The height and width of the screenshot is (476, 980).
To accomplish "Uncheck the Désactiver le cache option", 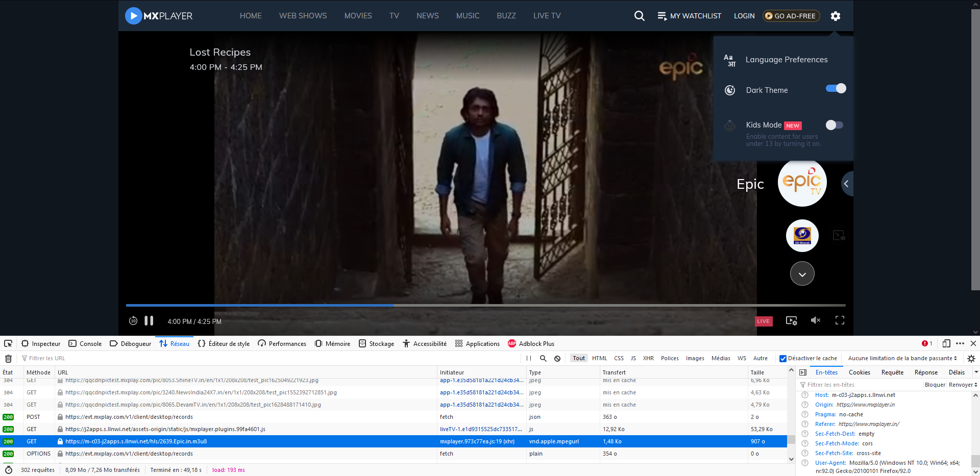I will click(782, 358).
